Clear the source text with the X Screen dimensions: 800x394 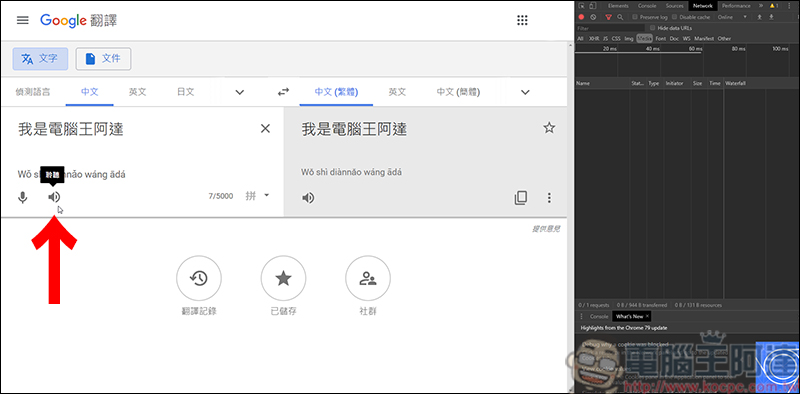(265, 129)
